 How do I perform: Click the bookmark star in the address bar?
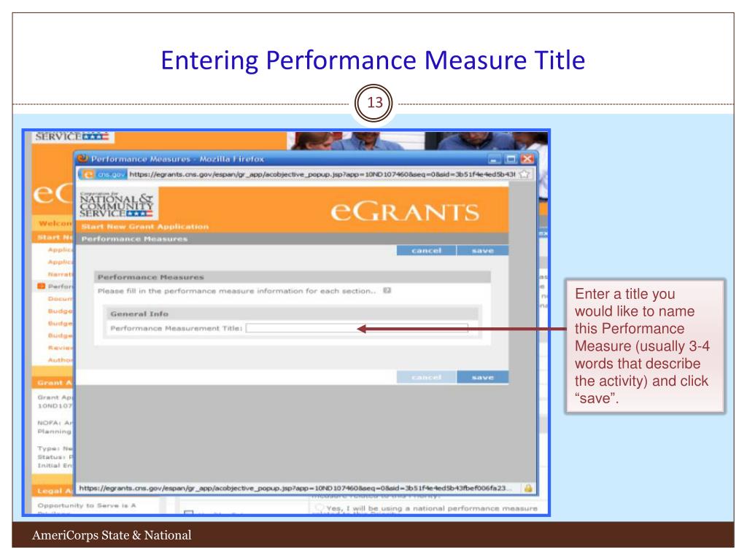(x=524, y=174)
